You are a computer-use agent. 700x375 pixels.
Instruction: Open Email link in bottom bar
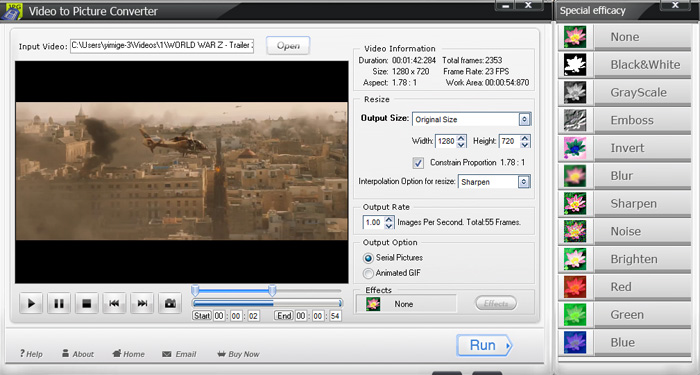(179, 354)
